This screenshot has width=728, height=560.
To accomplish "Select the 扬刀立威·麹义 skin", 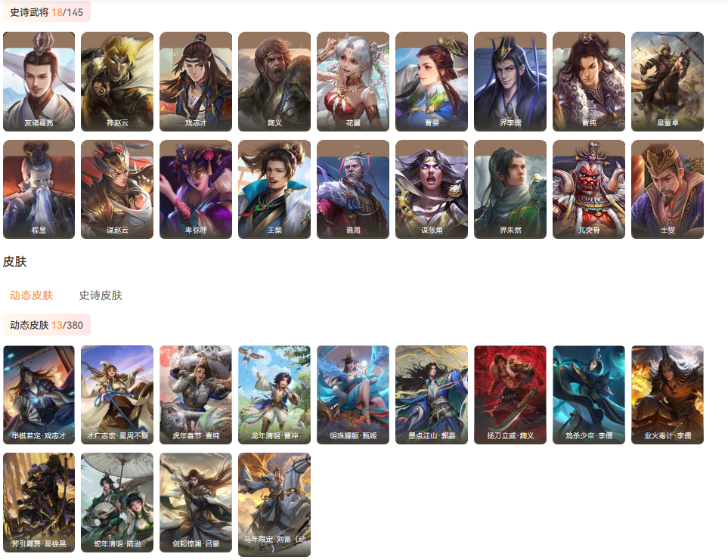I will [510, 394].
